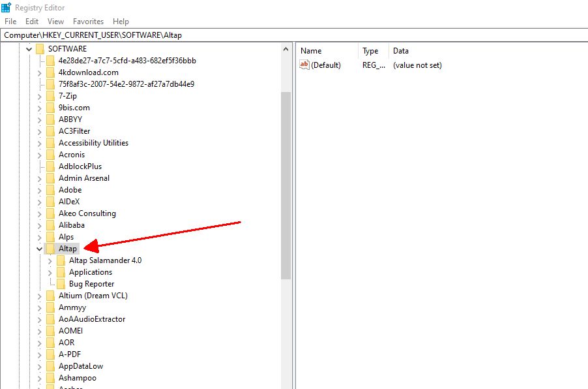
Task: Click the Altap Salamander 4.0 folder icon
Action: [x=61, y=260]
